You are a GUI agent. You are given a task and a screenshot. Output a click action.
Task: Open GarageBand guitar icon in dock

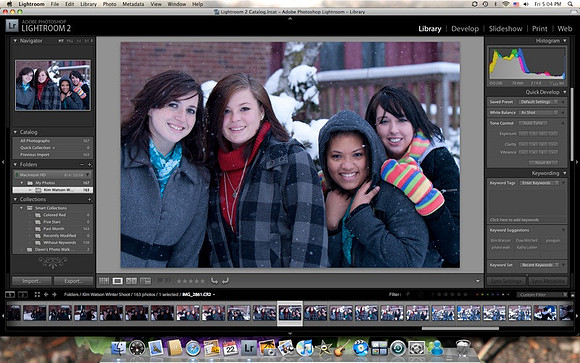tap(341, 348)
